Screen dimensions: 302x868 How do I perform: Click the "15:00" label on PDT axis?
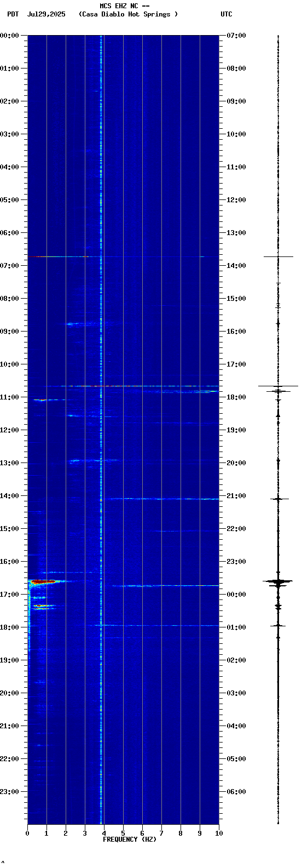10,529
